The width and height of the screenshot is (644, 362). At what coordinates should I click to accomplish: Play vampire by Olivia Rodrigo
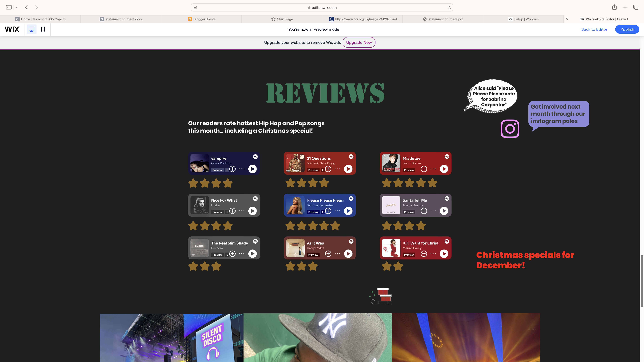pyautogui.click(x=253, y=169)
